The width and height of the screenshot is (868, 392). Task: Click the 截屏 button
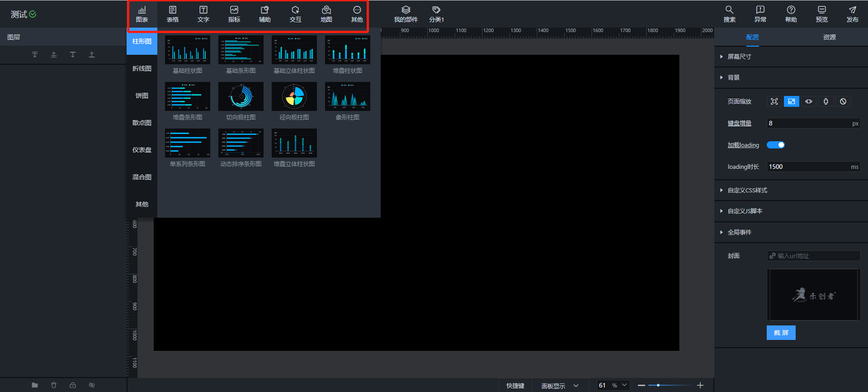pos(781,333)
